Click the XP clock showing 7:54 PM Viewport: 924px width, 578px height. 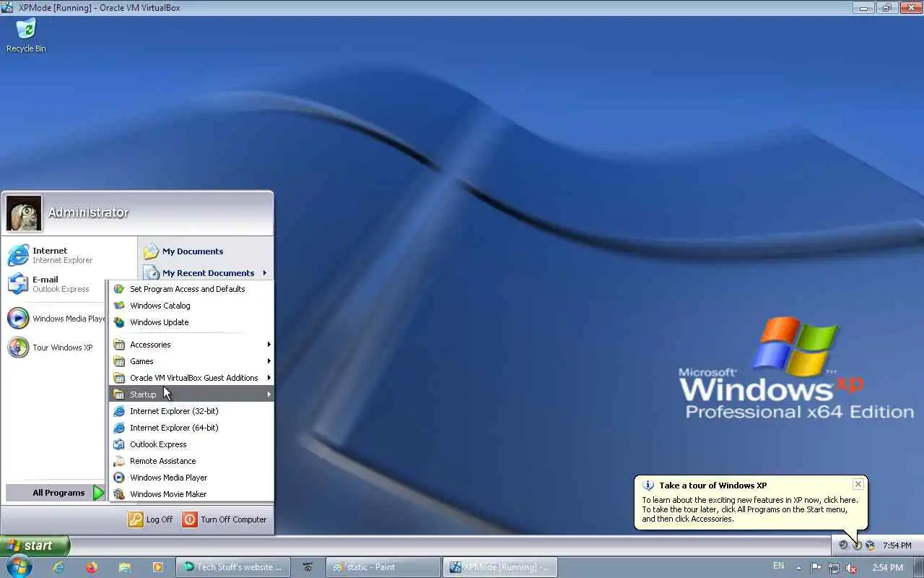coord(897,545)
